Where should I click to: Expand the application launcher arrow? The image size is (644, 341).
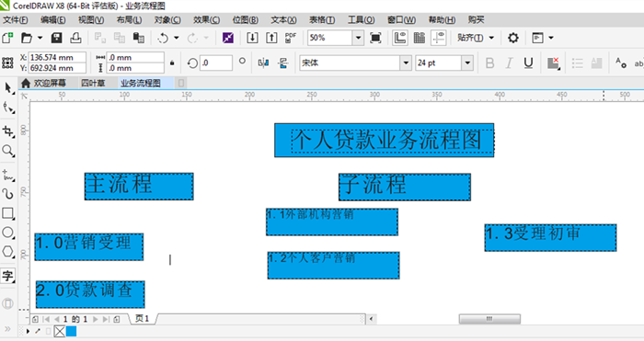click(551, 39)
